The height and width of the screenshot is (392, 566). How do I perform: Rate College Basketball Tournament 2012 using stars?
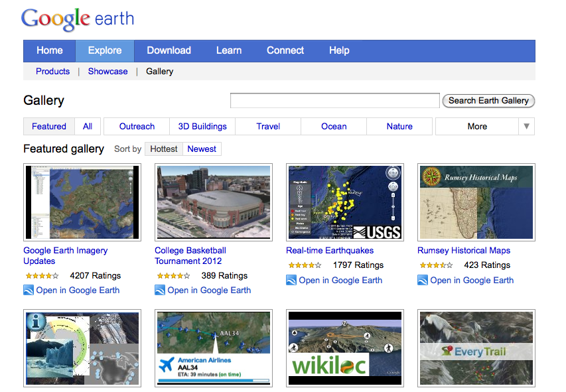click(x=173, y=276)
